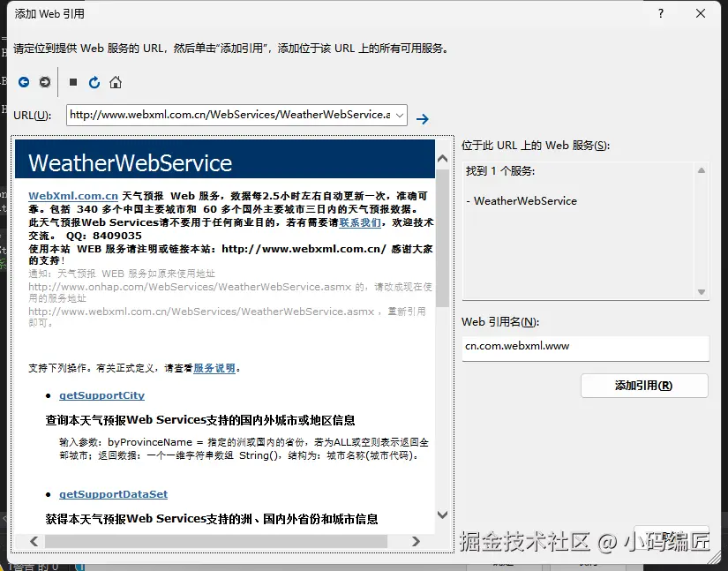The height and width of the screenshot is (571, 728).
Task: Open the getSupportCity operation link
Action: [101, 395]
